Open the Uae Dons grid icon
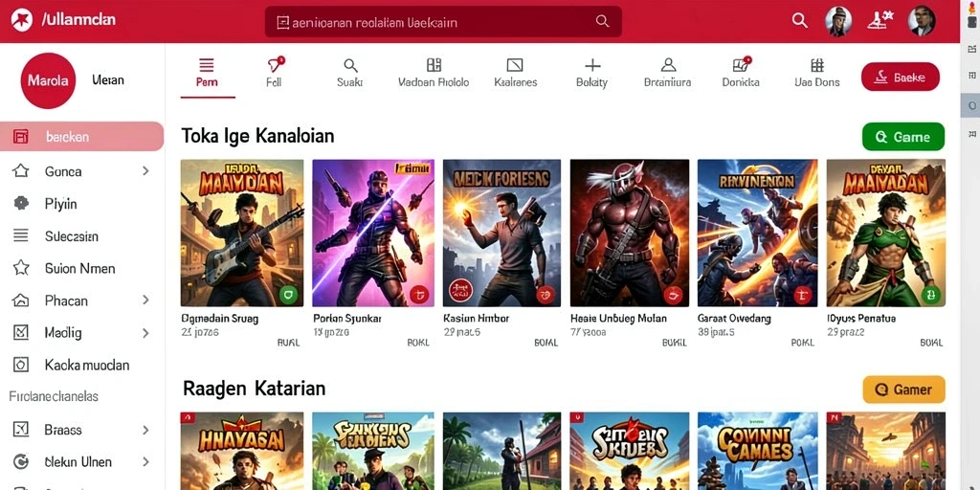 pyautogui.click(x=817, y=65)
